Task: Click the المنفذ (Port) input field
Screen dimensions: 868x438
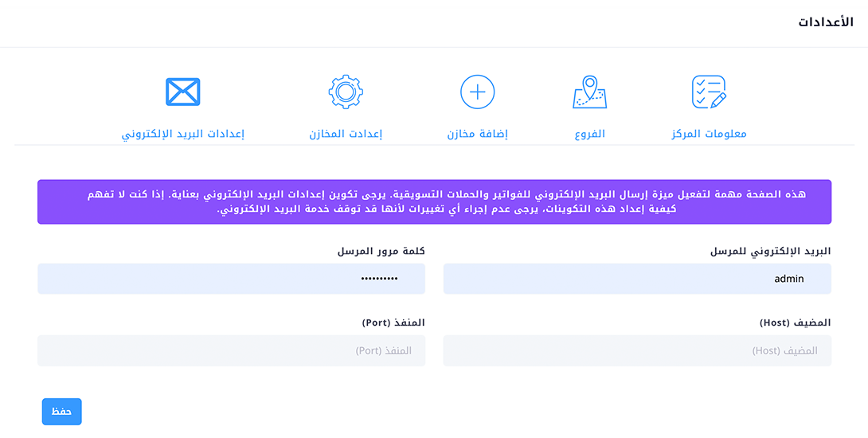Action: tap(231, 350)
